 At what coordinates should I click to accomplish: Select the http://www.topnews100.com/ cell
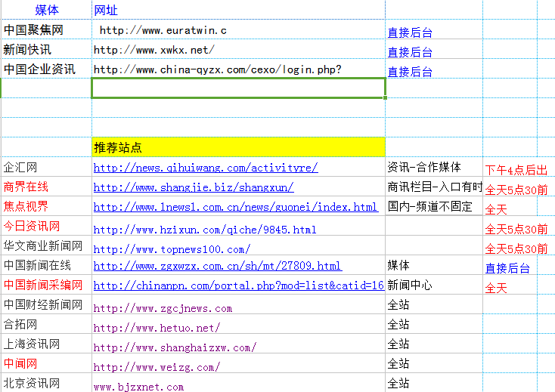pyautogui.click(x=239, y=245)
